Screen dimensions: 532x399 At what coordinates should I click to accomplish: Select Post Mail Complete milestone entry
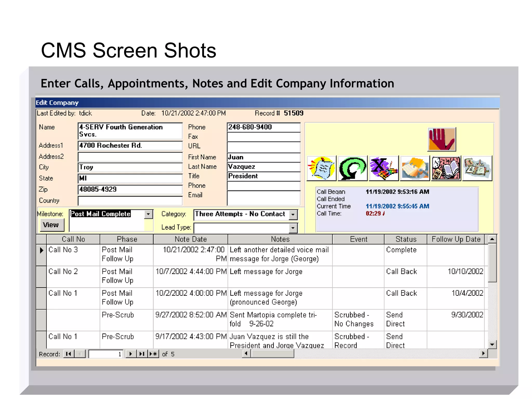coord(101,214)
